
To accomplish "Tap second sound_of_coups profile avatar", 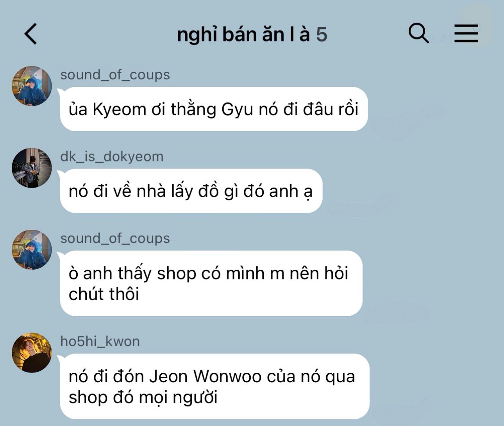I will tap(32, 250).
